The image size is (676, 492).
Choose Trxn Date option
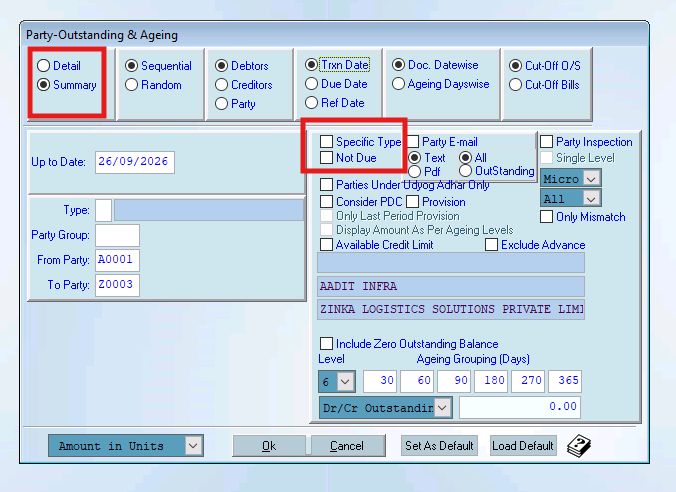(x=311, y=65)
